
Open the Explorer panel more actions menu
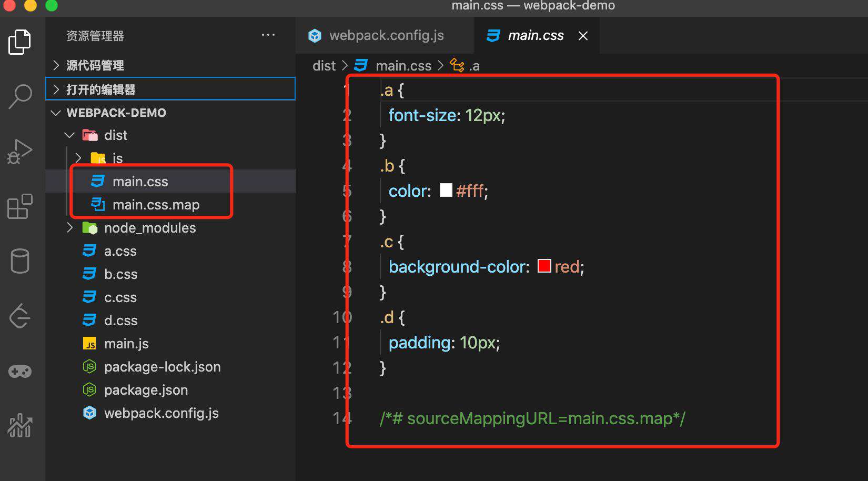point(268,35)
